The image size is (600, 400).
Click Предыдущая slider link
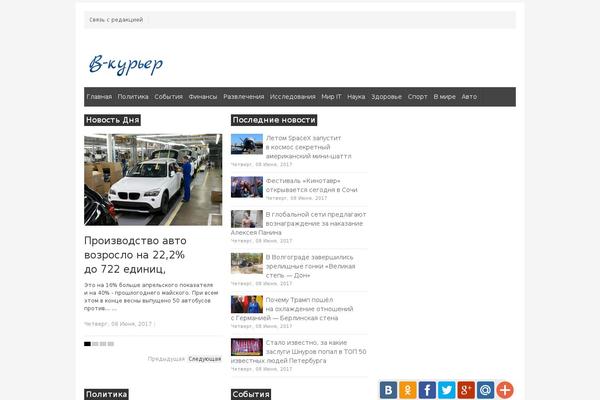(166, 359)
